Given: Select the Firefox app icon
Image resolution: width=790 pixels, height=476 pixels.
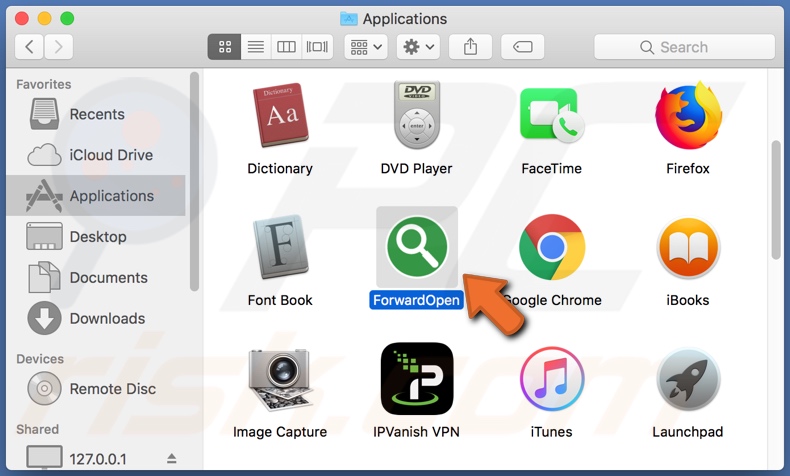Looking at the screenshot, I should pyautogui.click(x=688, y=116).
